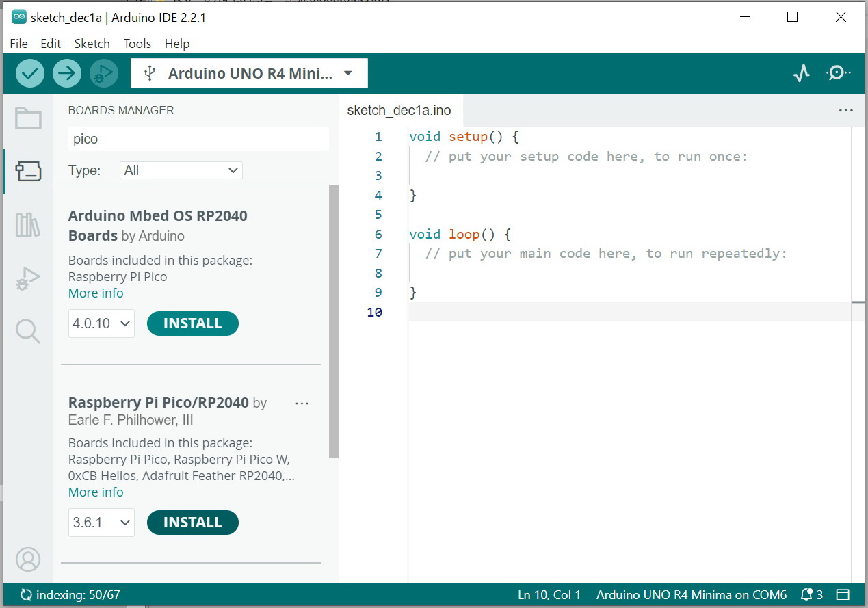The image size is (868, 608).
Task: Toggle the Boards Manager sidebar icon
Action: pos(28,172)
